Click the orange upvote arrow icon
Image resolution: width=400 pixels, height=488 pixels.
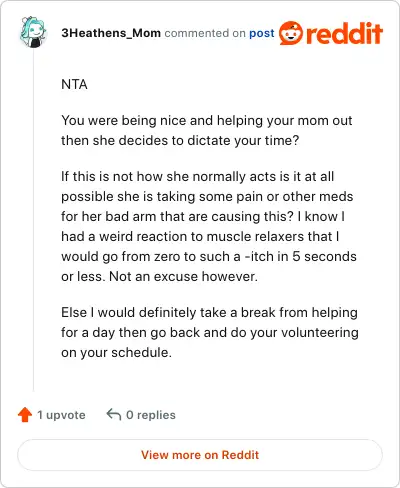point(25,415)
